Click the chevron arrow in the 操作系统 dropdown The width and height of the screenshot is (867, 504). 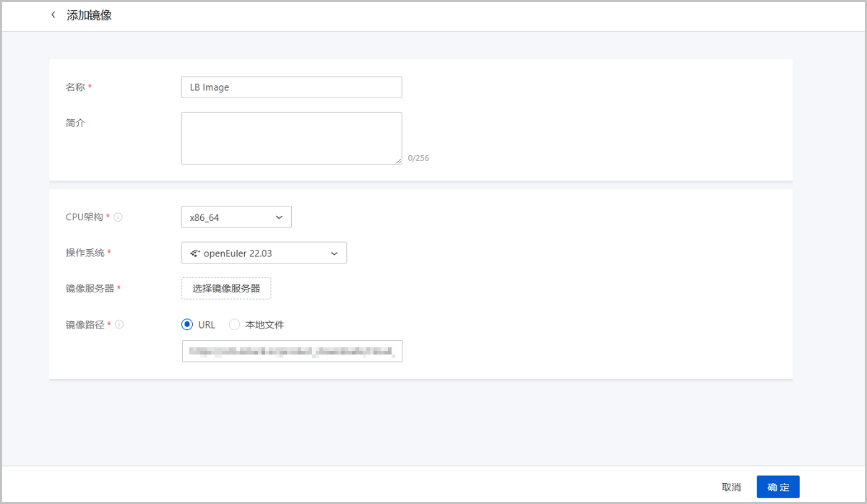point(334,253)
